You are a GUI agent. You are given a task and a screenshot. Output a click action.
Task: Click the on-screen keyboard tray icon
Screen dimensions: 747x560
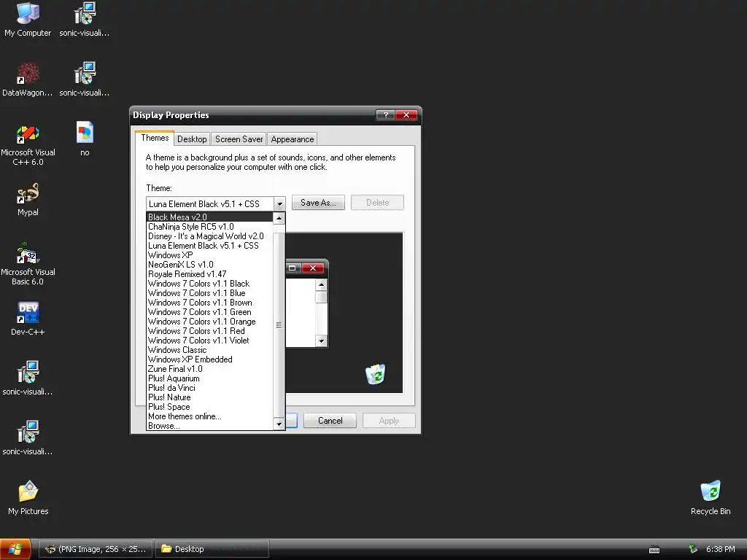[x=654, y=550]
